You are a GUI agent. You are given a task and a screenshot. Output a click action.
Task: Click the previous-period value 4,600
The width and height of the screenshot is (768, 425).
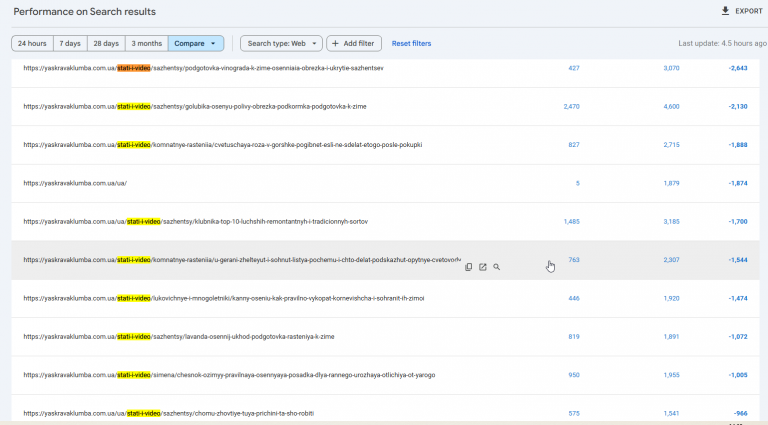click(x=671, y=106)
